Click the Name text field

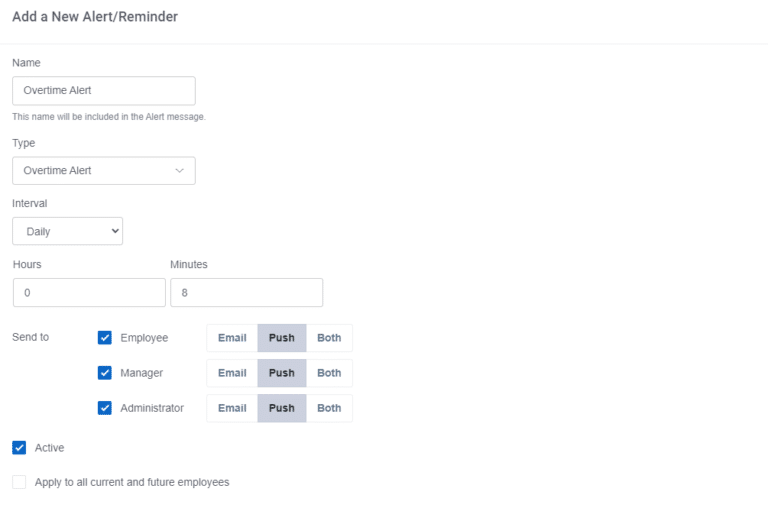point(104,91)
